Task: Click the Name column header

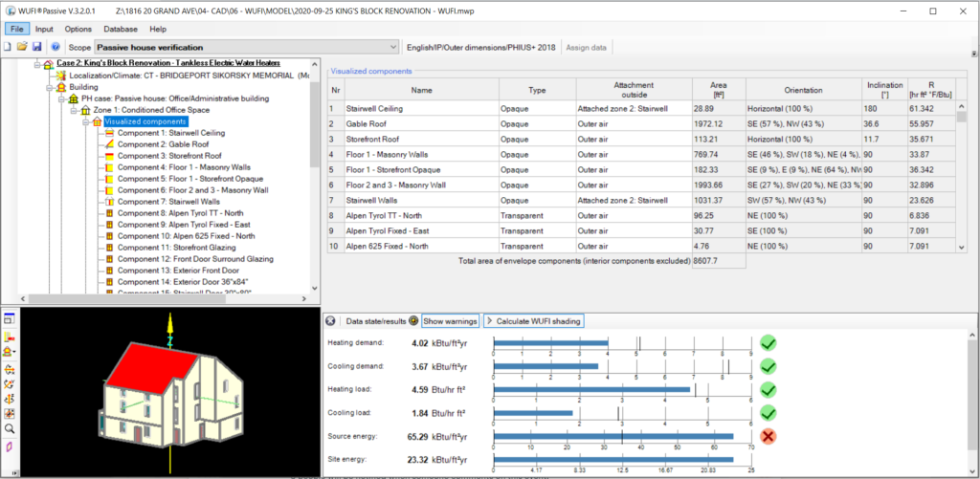Action: coord(422,90)
